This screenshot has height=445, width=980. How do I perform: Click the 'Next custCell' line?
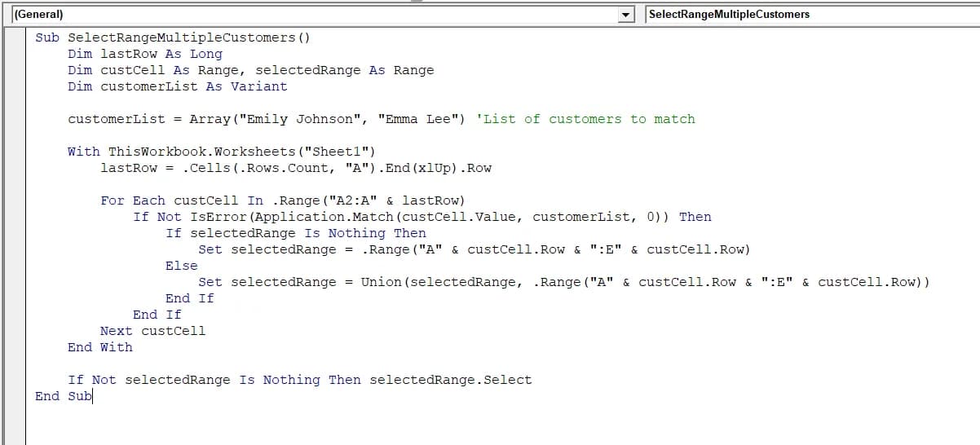(x=153, y=331)
